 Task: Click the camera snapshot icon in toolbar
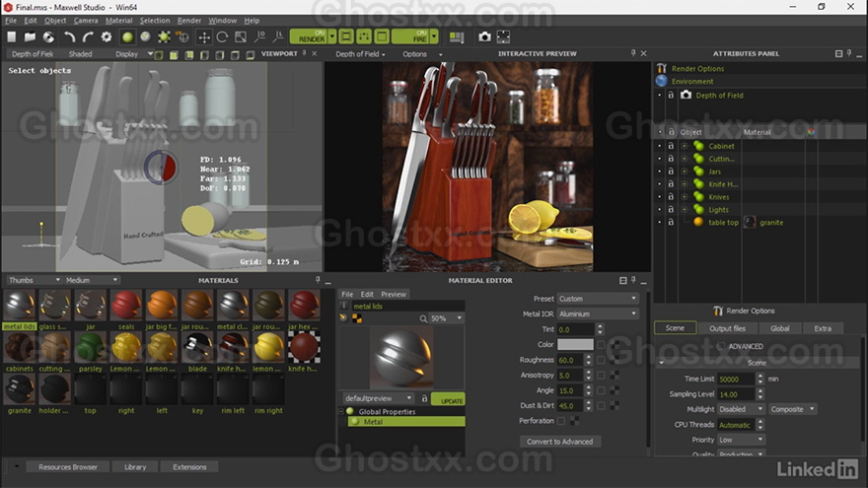point(485,37)
